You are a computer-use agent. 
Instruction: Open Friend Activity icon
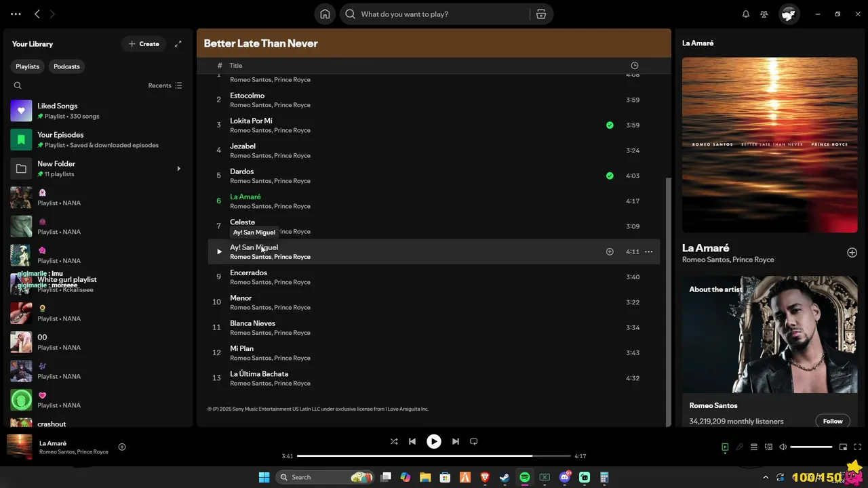pos(764,14)
